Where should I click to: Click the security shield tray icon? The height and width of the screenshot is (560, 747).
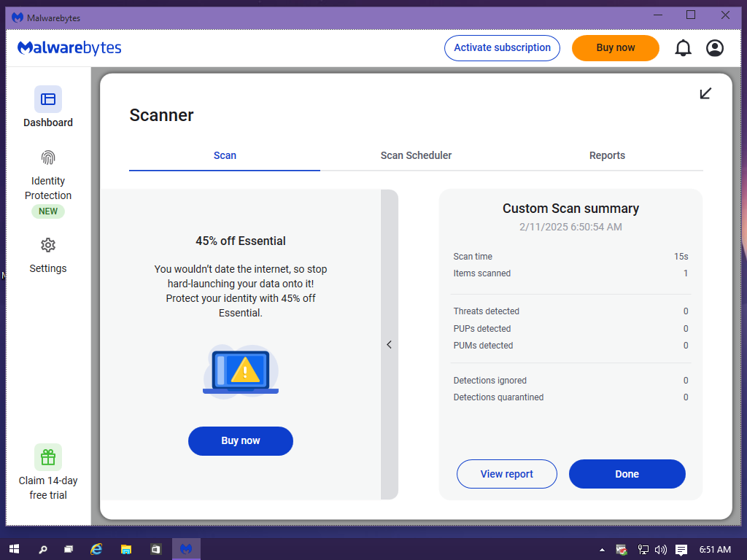tap(622, 550)
